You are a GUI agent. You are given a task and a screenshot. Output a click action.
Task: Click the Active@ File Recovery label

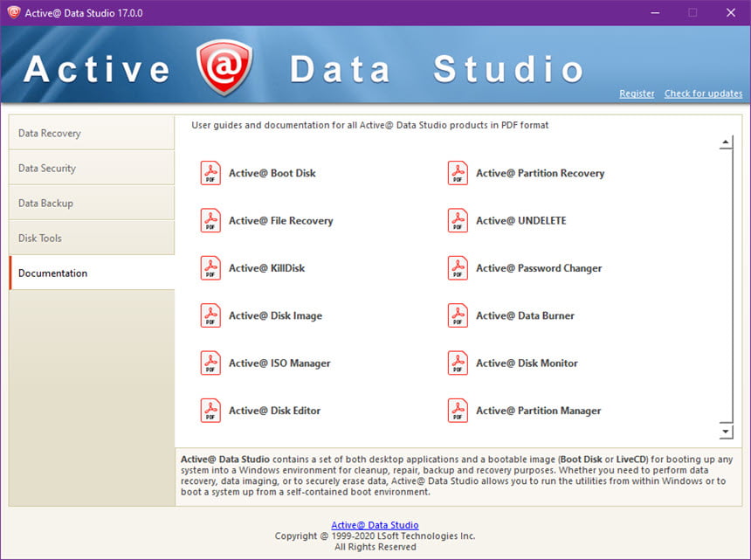(280, 220)
